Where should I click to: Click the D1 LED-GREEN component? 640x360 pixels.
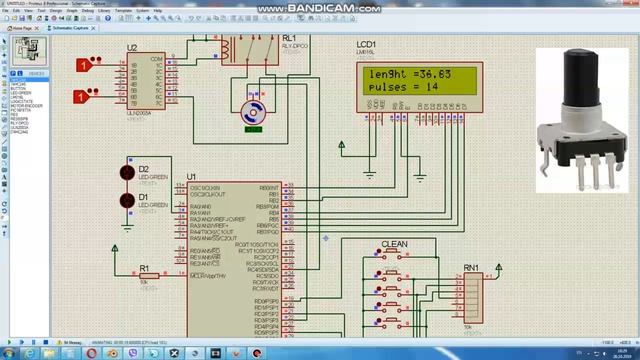click(127, 200)
